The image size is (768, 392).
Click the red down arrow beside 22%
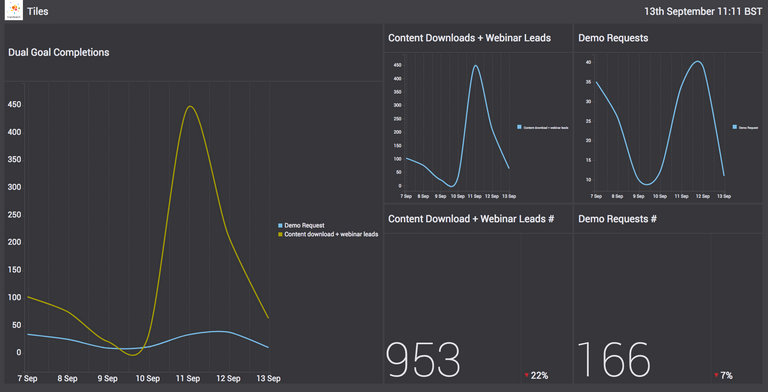tap(527, 376)
